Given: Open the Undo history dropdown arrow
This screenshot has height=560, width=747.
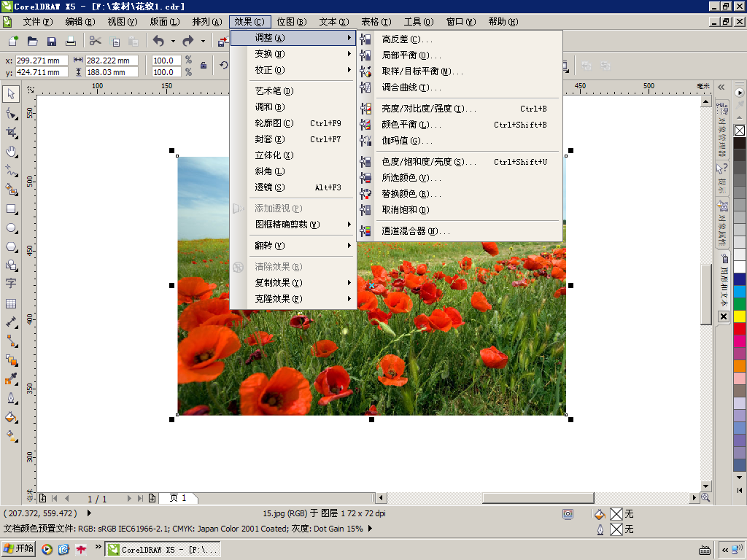Looking at the screenshot, I should tap(173, 42).
